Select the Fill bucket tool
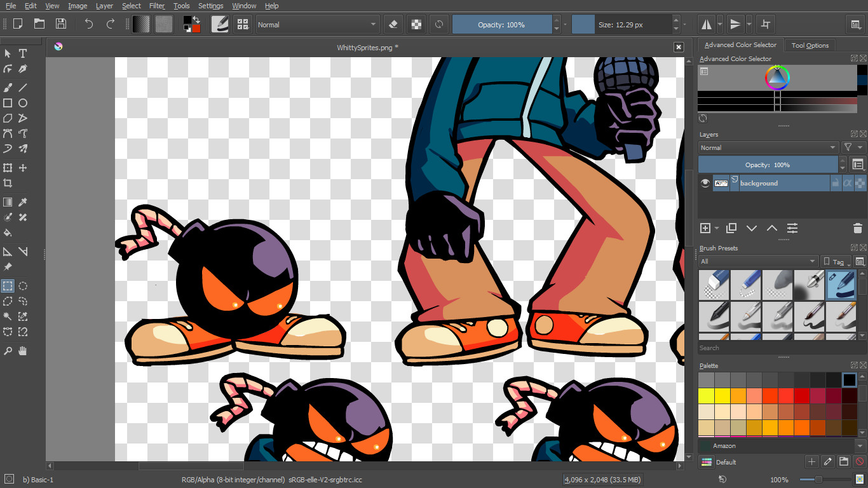This screenshot has width=868, height=488. tap(8, 233)
